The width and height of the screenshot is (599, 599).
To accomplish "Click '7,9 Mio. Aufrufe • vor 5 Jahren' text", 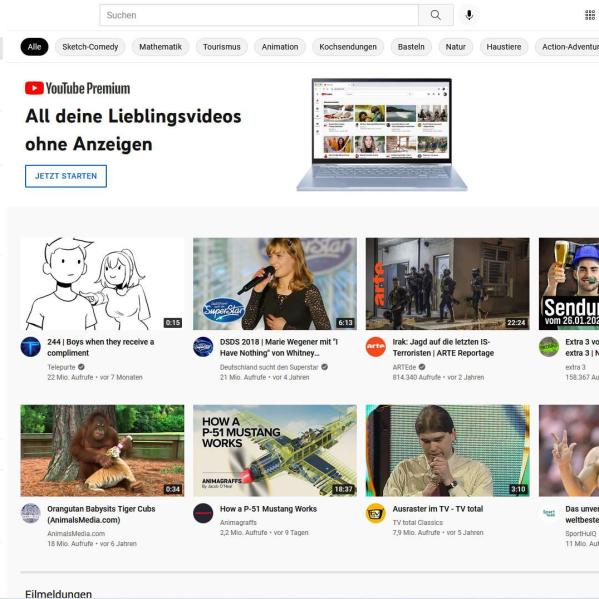I will pyautogui.click(x=438, y=533).
